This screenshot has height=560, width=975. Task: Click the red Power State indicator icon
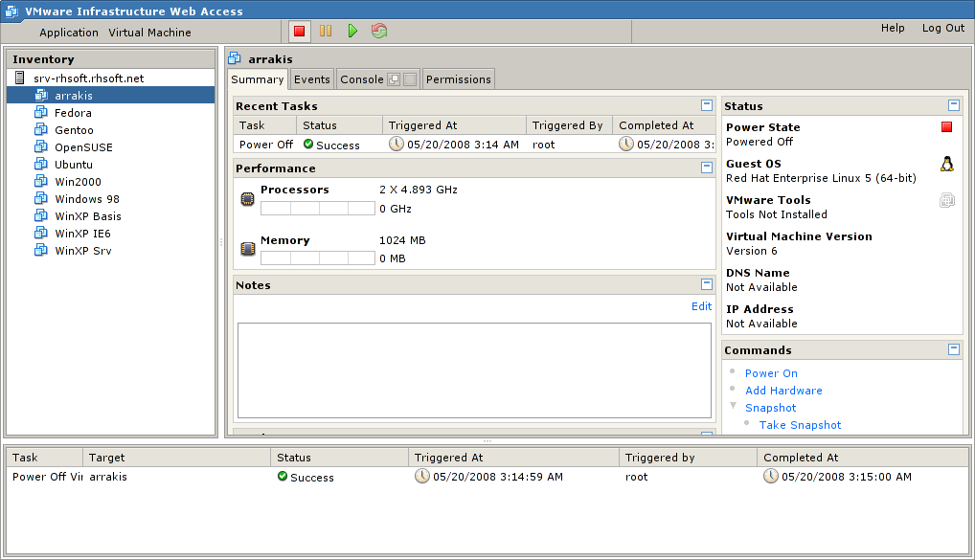(946, 127)
